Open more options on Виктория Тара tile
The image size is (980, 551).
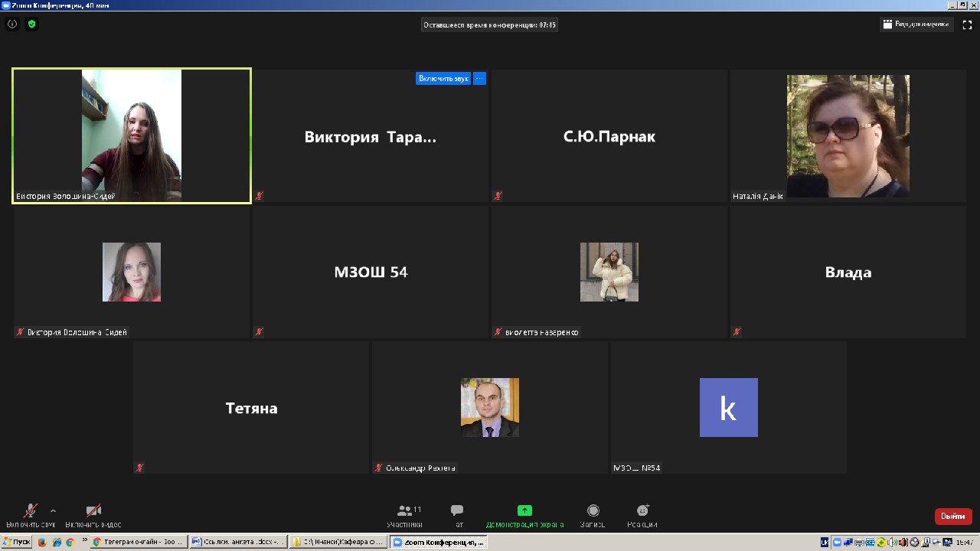[x=479, y=78]
